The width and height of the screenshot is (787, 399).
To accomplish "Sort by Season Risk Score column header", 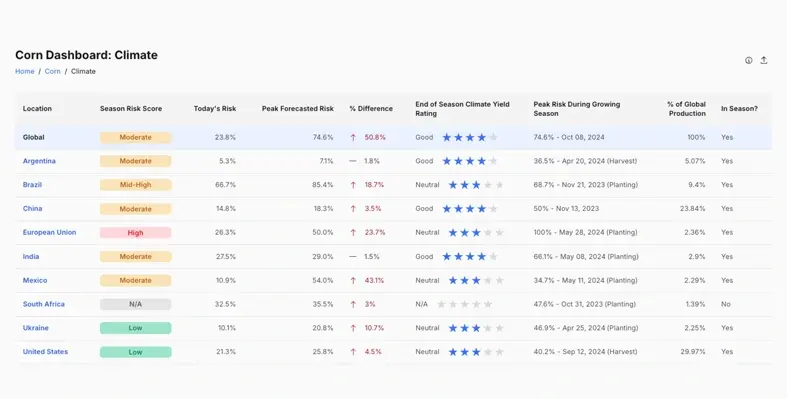I will [131, 108].
